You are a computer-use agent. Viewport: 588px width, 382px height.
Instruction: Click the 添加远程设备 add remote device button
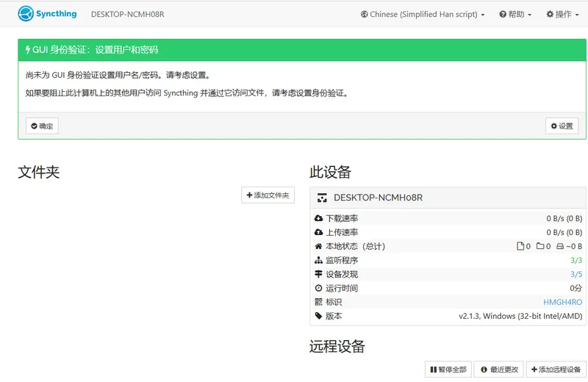pos(556,370)
